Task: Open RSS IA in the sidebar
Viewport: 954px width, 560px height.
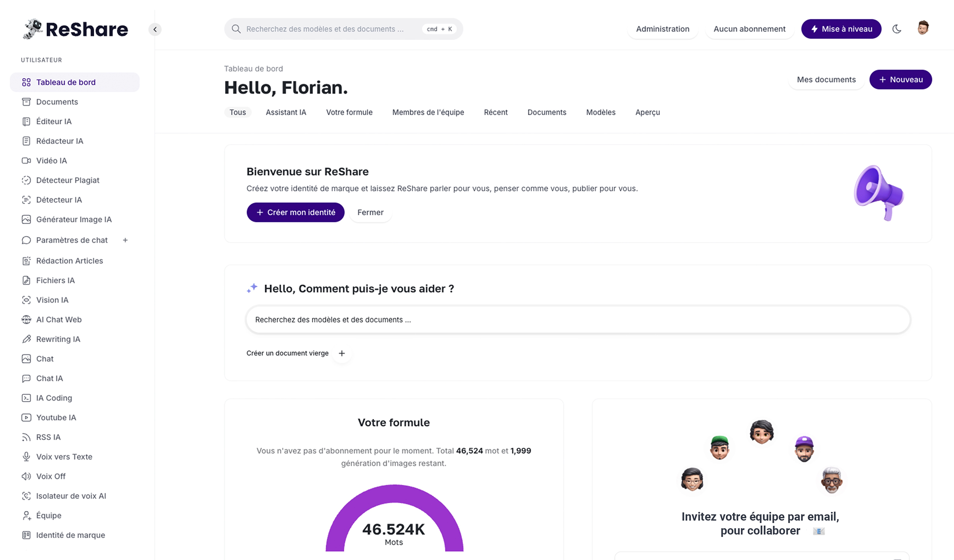Action: [75, 437]
